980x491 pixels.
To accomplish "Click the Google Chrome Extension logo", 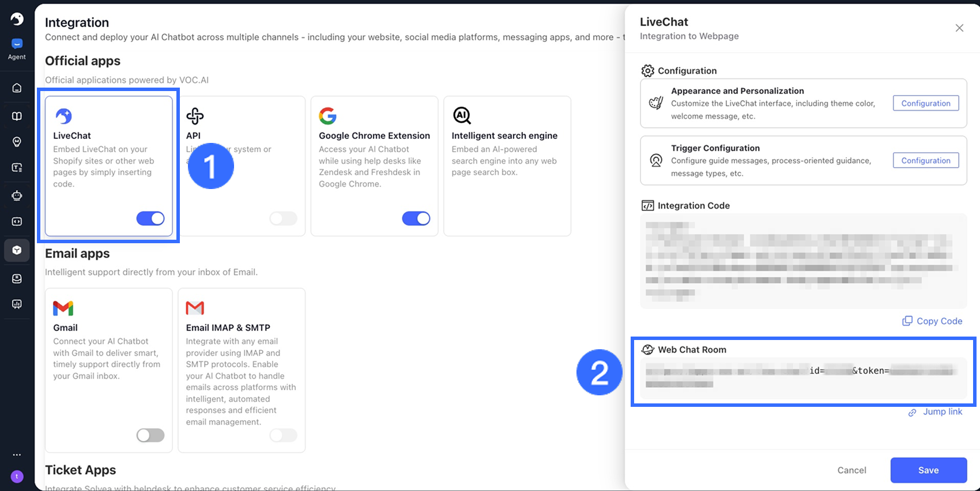I will [327, 116].
